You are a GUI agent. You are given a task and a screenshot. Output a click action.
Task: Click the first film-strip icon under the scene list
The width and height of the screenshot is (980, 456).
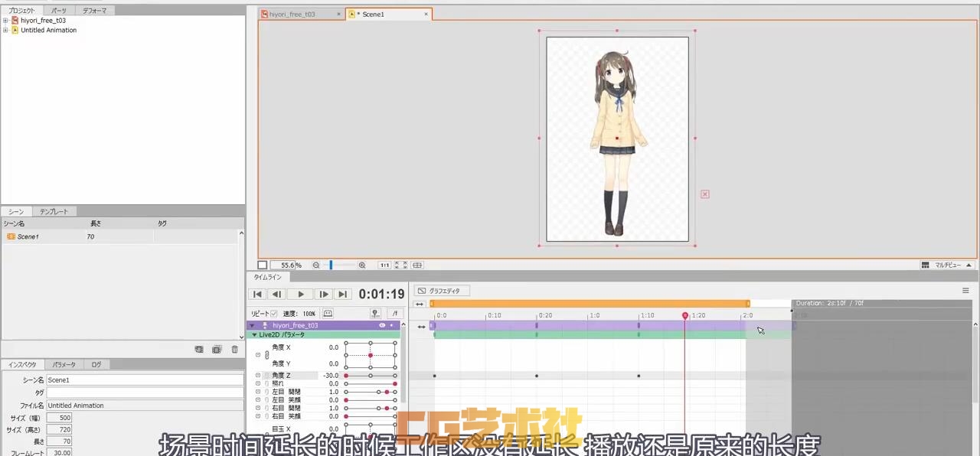(199, 349)
